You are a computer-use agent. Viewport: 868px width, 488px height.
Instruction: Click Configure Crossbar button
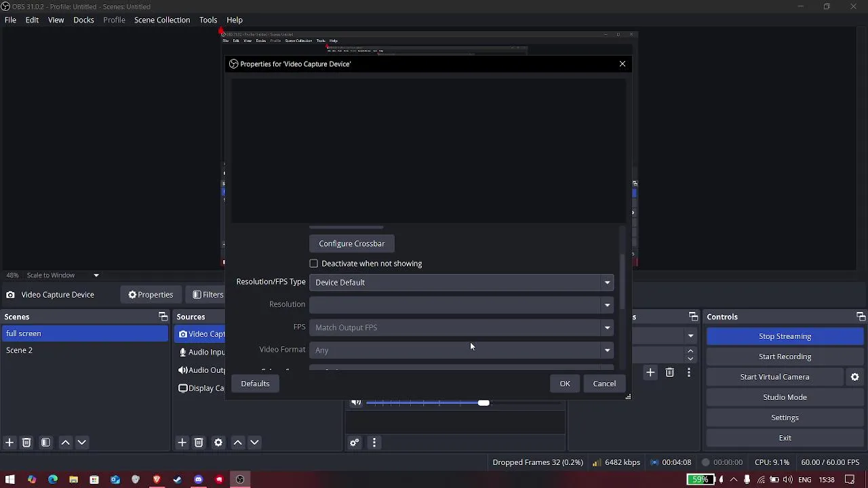point(352,243)
